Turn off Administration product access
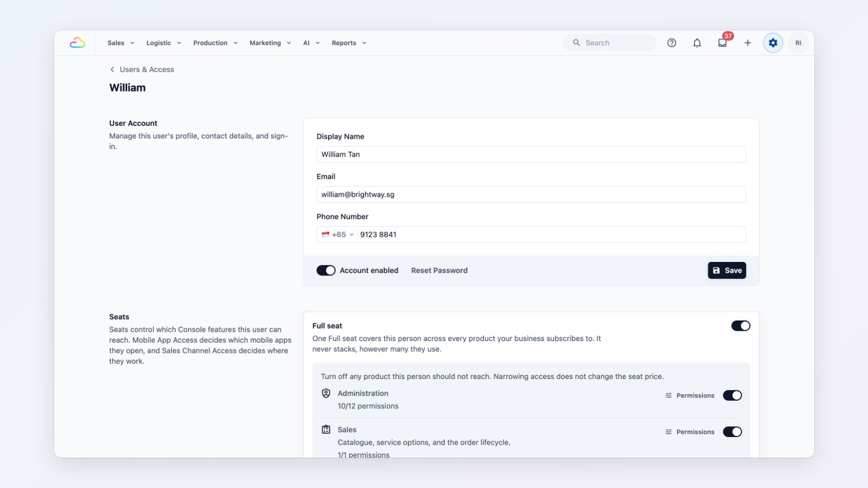Screen dimensions: 868x488 pos(732,396)
